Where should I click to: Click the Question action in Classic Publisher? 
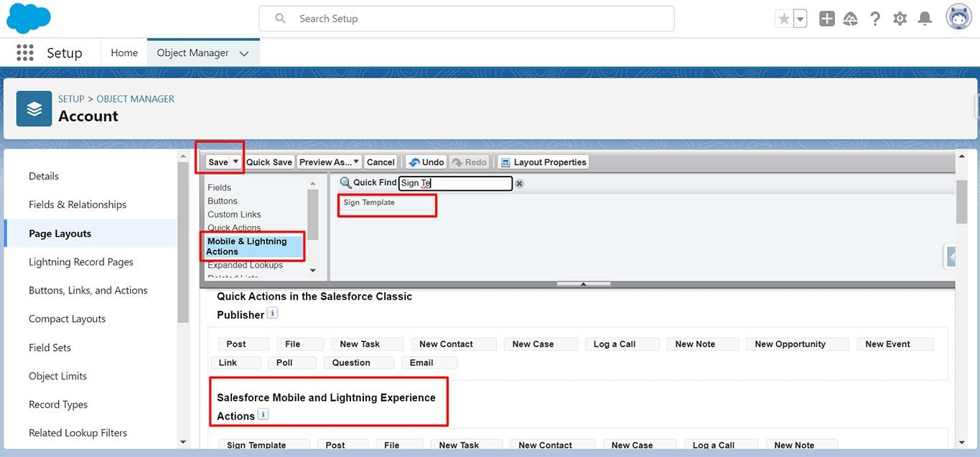pos(359,363)
